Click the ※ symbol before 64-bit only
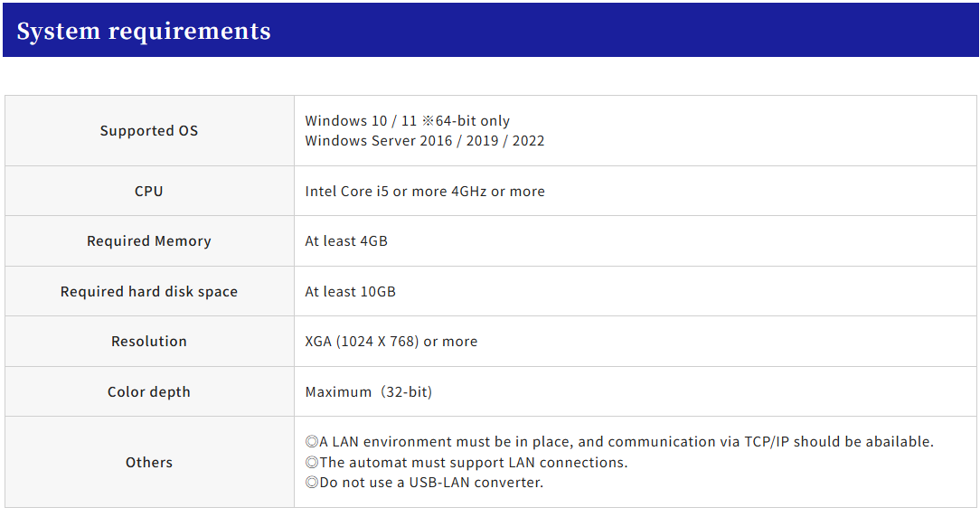Screen dimensions: 980x517 click(x=428, y=120)
